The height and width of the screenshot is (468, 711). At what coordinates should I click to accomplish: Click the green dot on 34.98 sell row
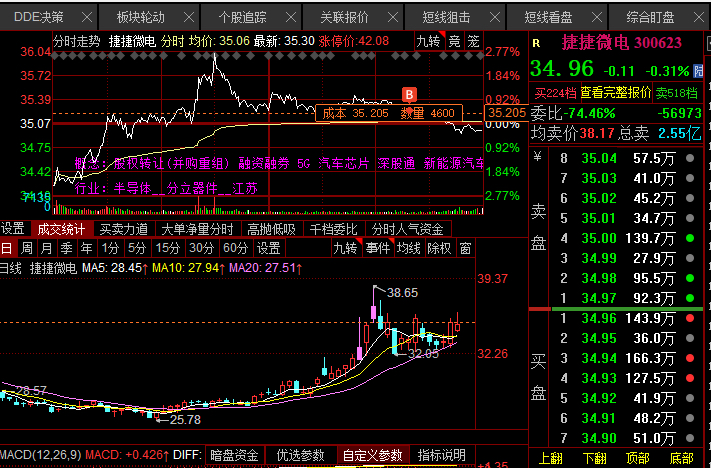[x=690, y=278]
